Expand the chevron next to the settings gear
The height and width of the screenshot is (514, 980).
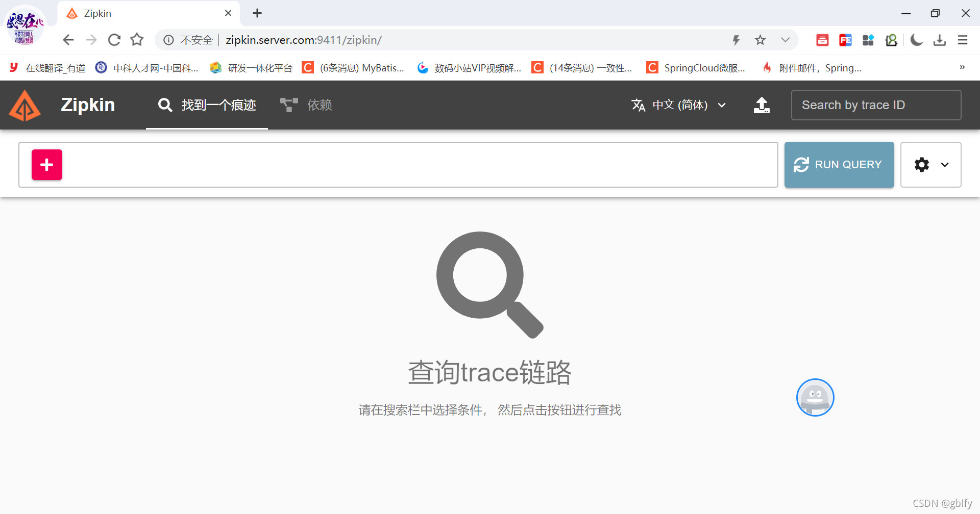point(945,164)
